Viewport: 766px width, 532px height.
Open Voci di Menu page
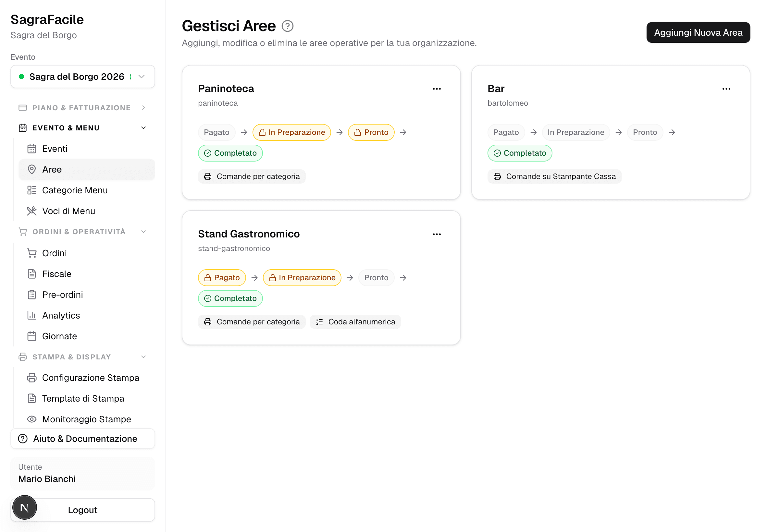pos(87,211)
